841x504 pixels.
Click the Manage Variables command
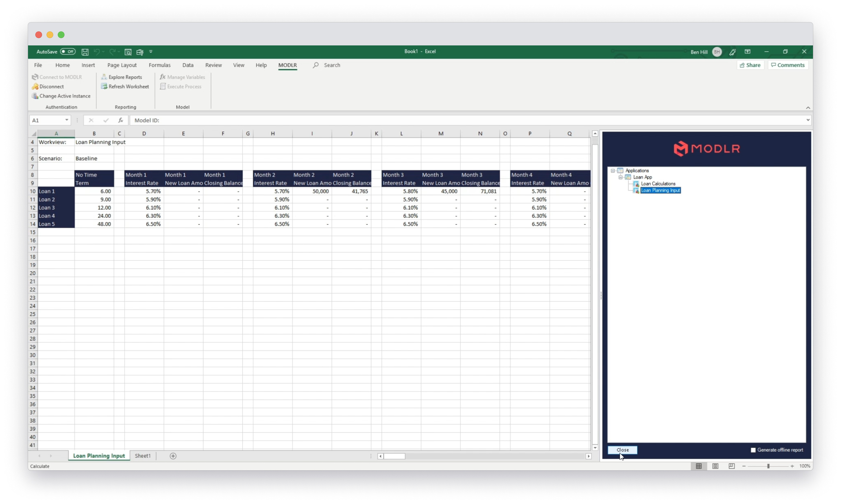[x=182, y=77]
